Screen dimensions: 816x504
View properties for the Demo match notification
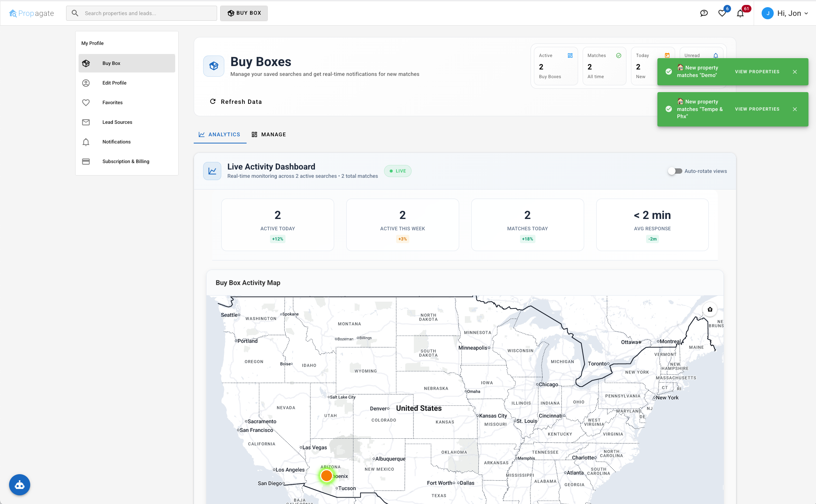coord(757,71)
